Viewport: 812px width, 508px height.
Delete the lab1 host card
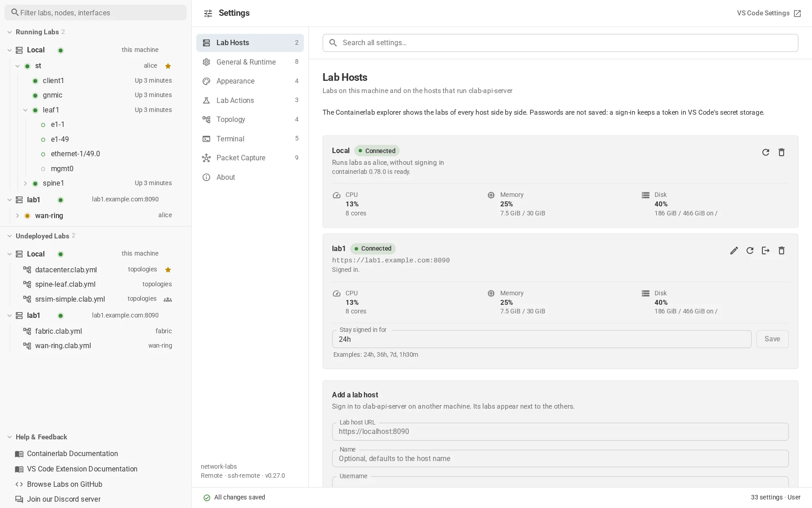[781, 251]
